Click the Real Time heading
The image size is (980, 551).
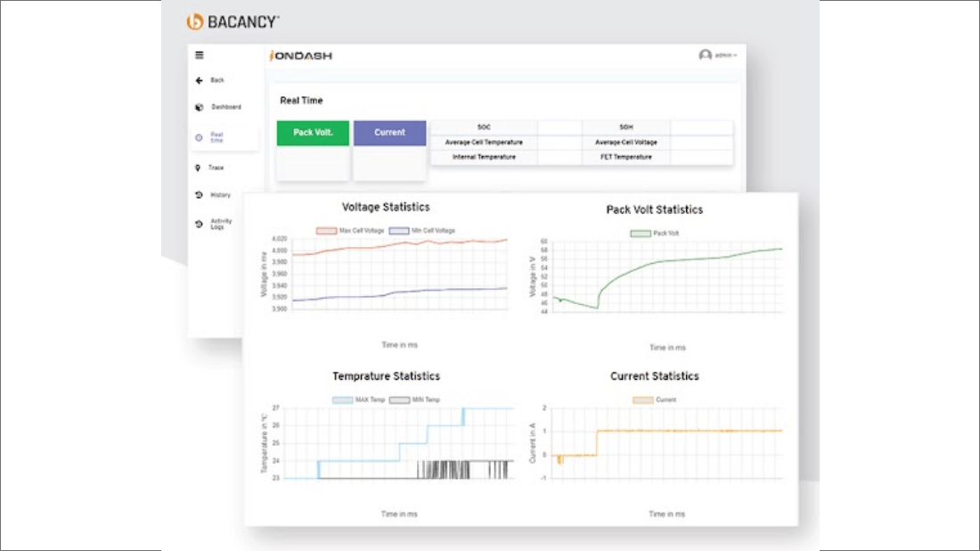[301, 100]
